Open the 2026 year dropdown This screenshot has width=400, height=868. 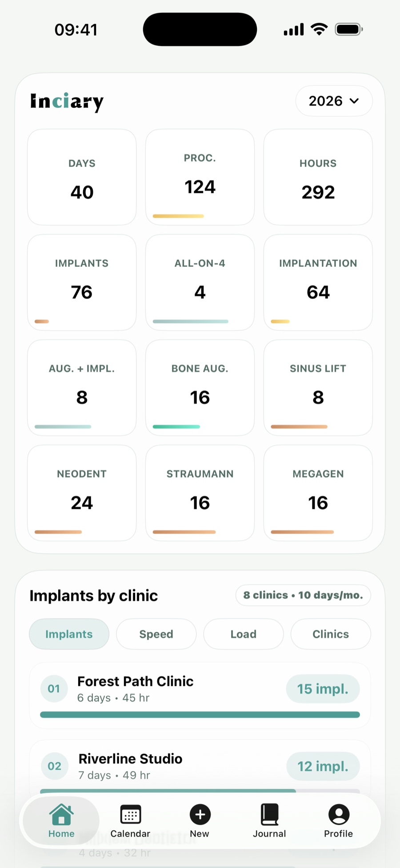334,101
